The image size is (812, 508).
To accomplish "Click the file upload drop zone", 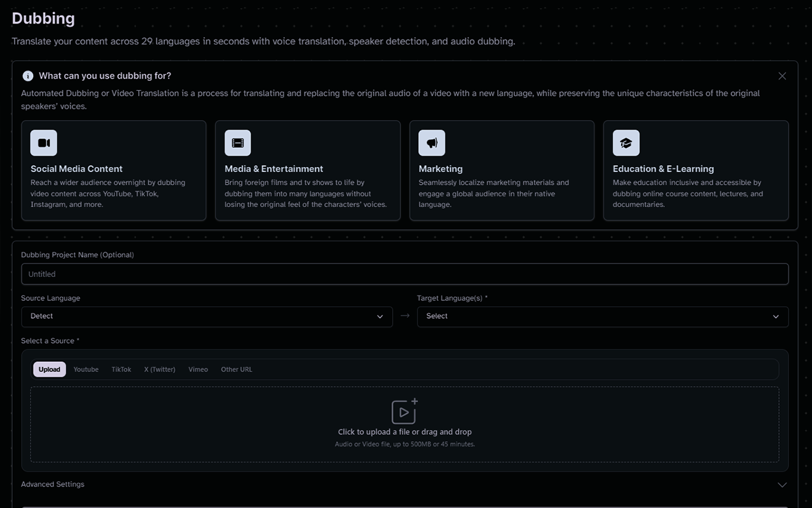I will coord(405,424).
